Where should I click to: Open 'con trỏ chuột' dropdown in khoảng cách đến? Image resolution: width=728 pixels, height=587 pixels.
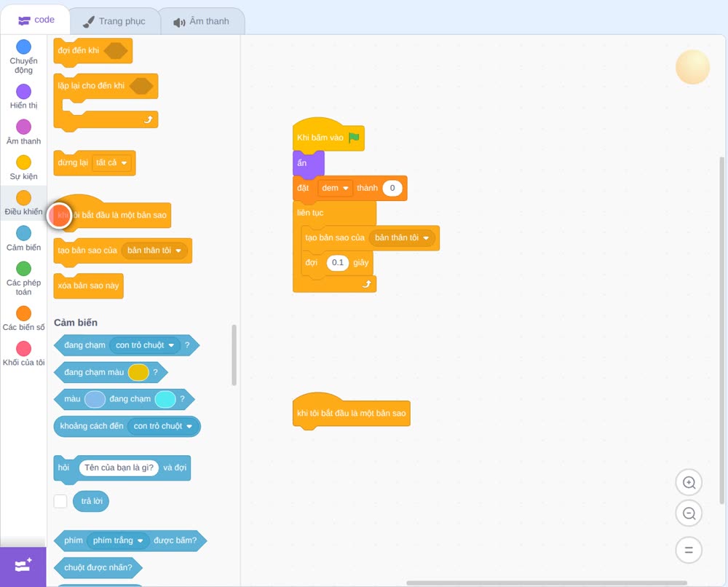pyautogui.click(x=163, y=426)
